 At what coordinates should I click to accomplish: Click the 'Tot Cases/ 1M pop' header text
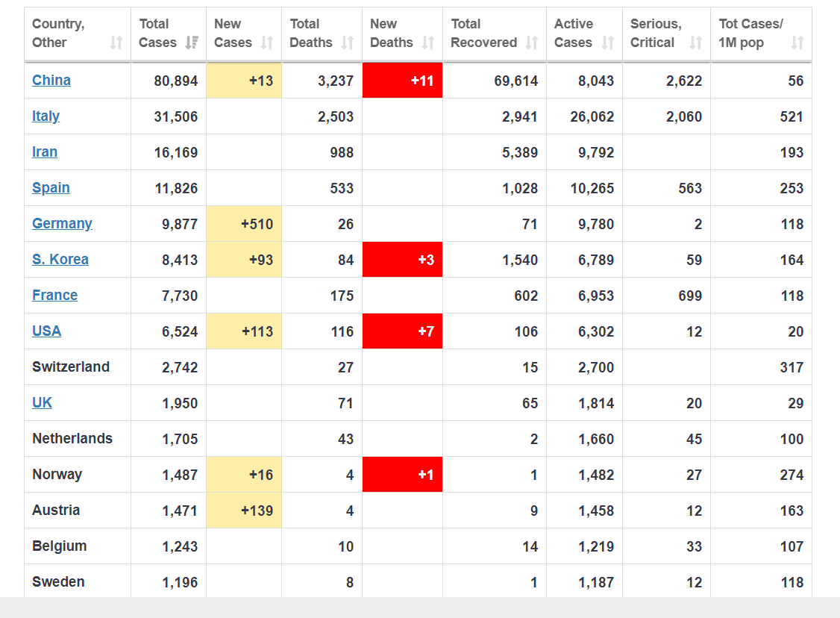click(751, 34)
